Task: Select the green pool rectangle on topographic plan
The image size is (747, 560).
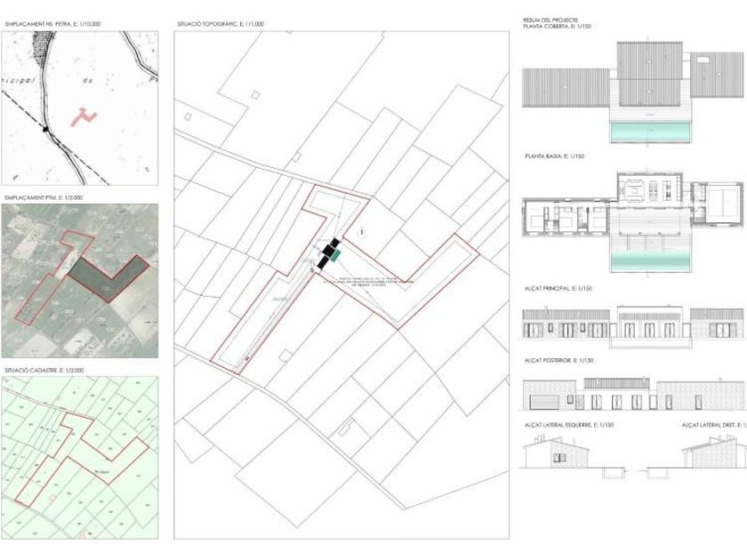Action: 336,256
